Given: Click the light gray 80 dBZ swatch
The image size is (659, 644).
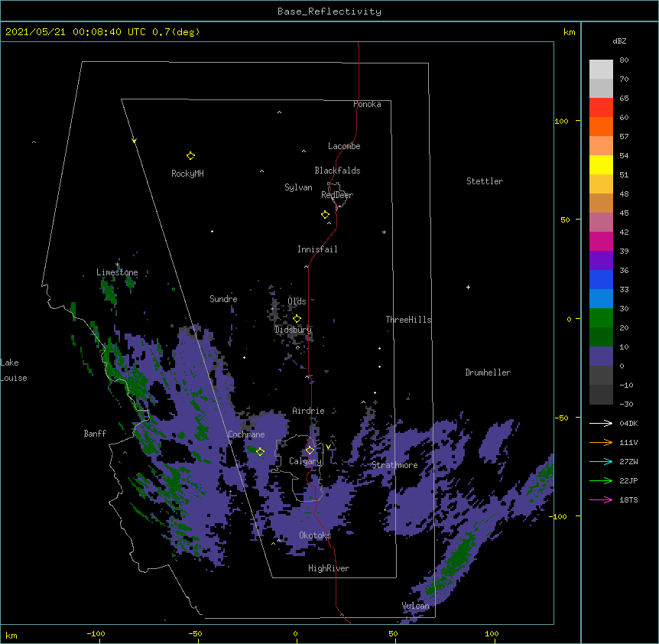Looking at the screenshot, I should [601, 69].
